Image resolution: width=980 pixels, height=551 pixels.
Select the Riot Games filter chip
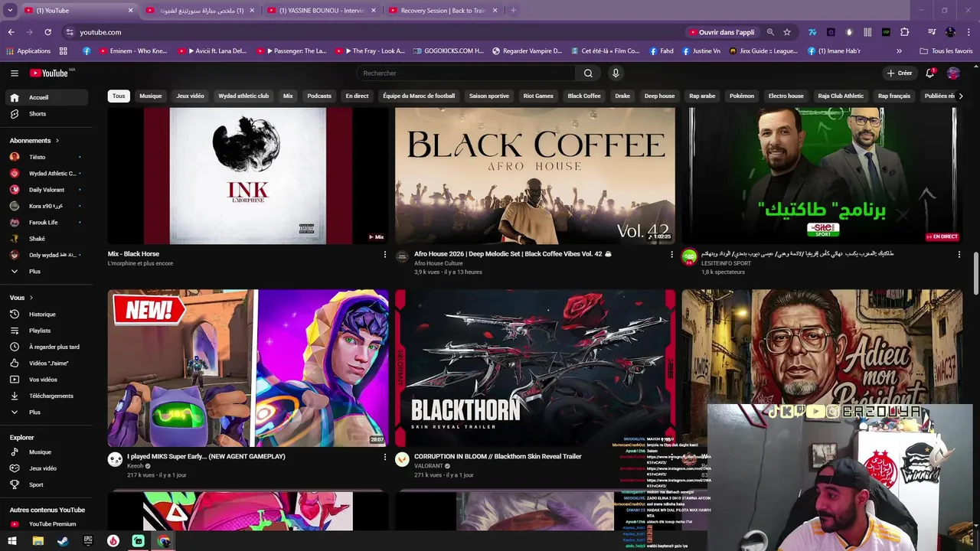[538, 96]
